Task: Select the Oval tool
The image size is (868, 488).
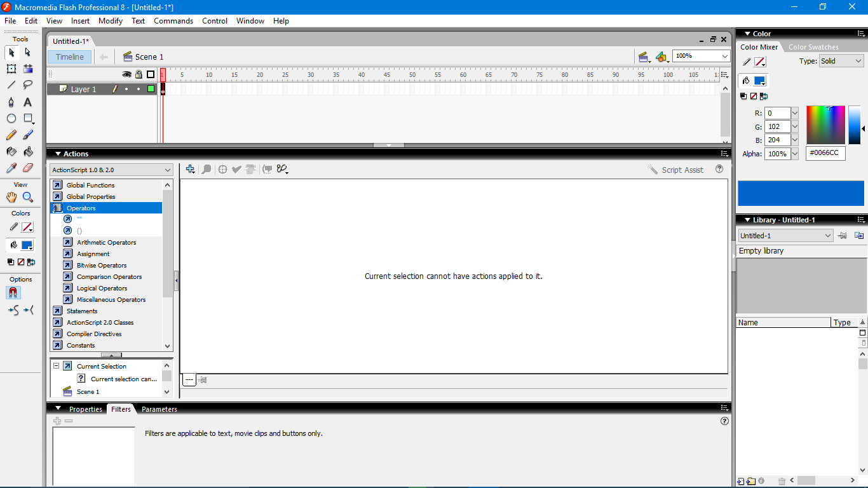Action: [11, 118]
